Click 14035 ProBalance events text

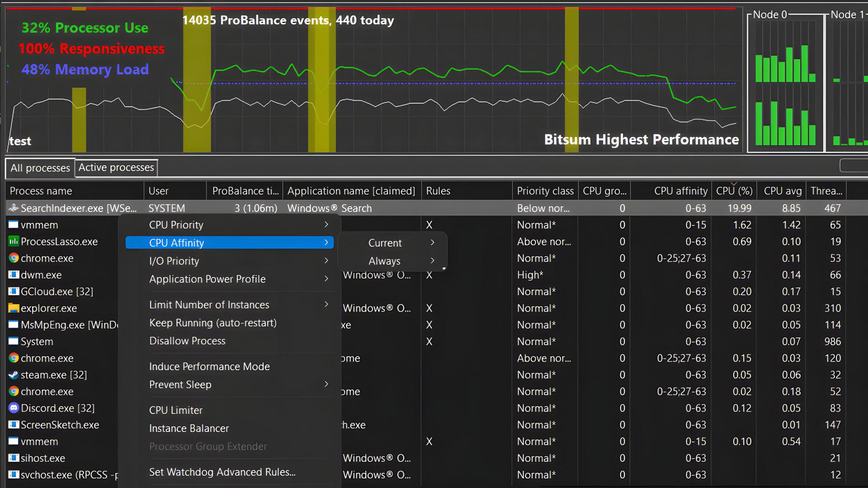point(288,20)
